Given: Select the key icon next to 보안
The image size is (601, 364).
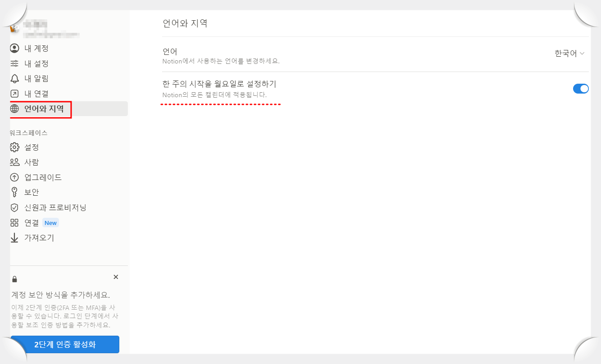Looking at the screenshot, I should click(14, 192).
